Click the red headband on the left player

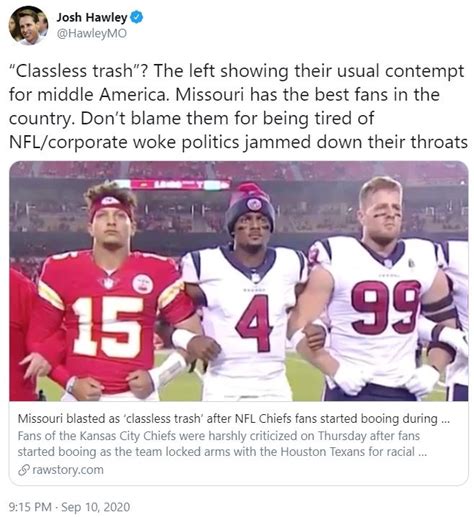pyautogui.click(x=112, y=205)
